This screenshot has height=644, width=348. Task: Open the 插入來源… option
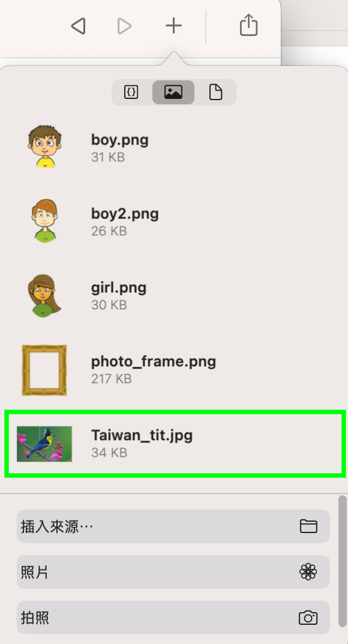173,526
